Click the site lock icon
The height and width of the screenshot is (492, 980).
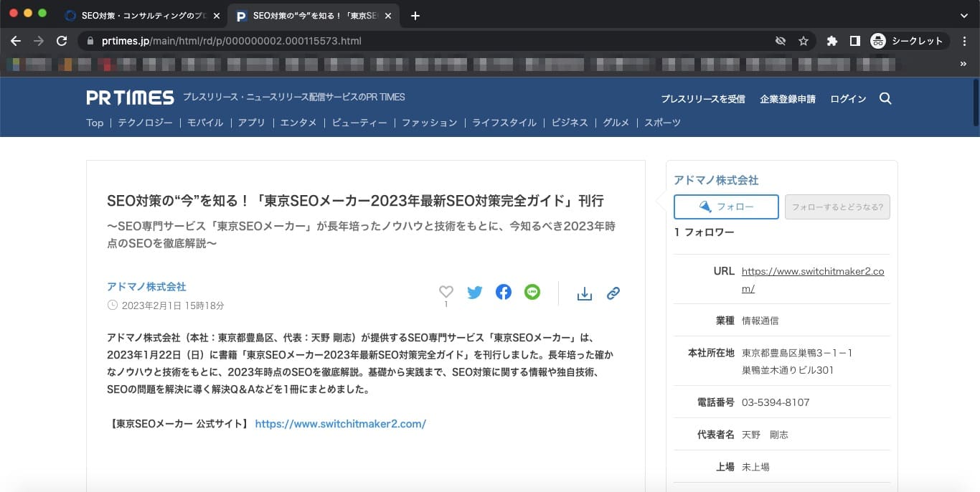(90, 41)
